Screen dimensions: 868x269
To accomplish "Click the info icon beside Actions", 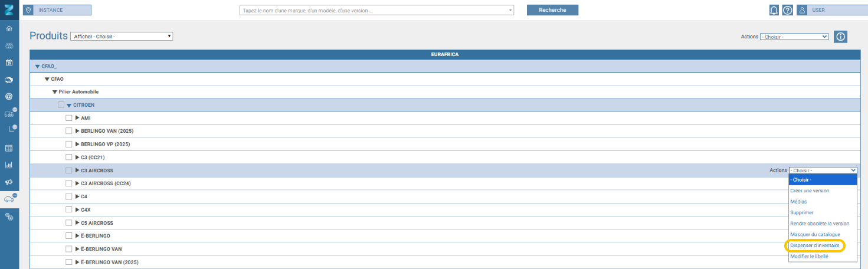I will coord(840,37).
